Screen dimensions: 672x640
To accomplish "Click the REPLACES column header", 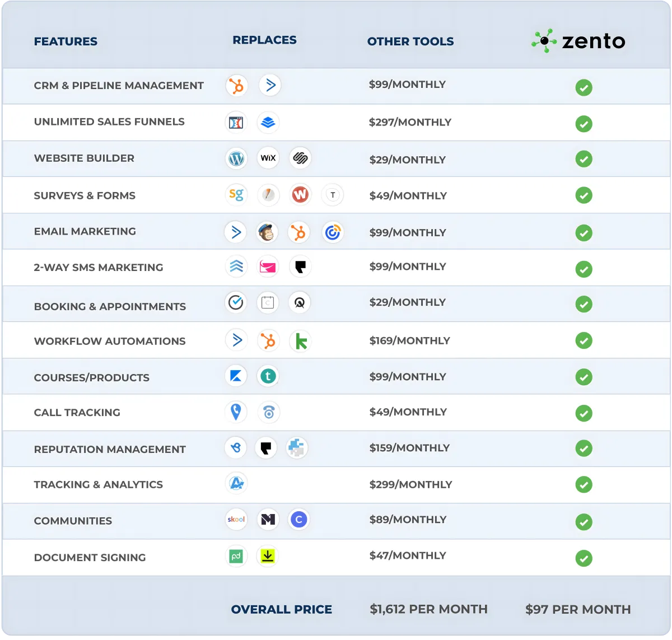I will 264,40.
